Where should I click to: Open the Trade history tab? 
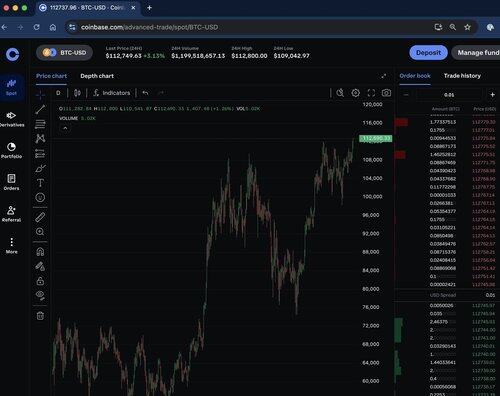coord(462,76)
